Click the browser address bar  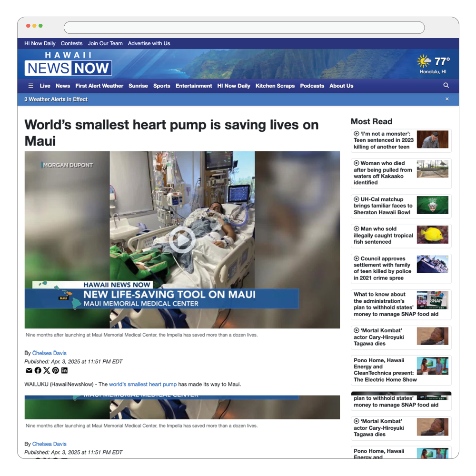(x=244, y=28)
